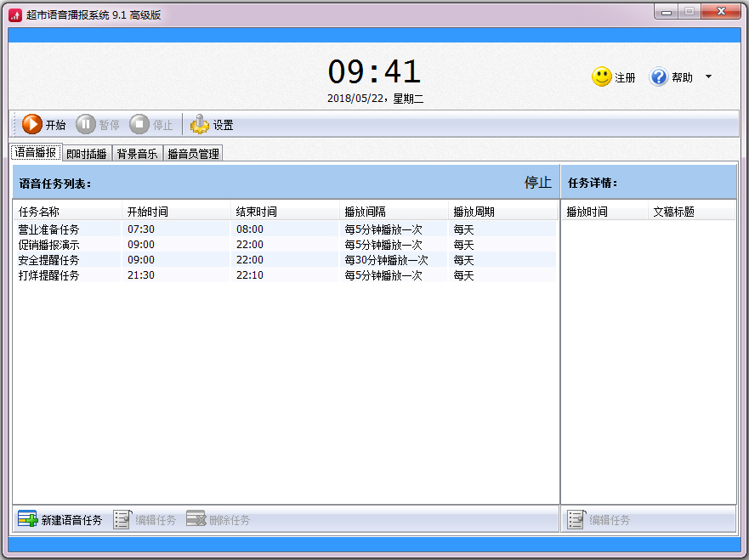Viewport: 749px width, 560px height.
Task: Click the 播放时间 header in the task details panel
Action: point(604,212)
